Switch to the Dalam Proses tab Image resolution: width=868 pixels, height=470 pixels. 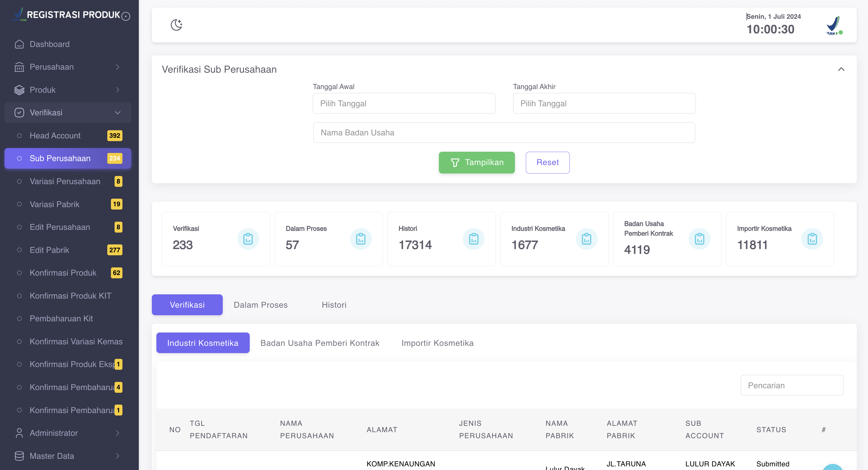point(260,305)
